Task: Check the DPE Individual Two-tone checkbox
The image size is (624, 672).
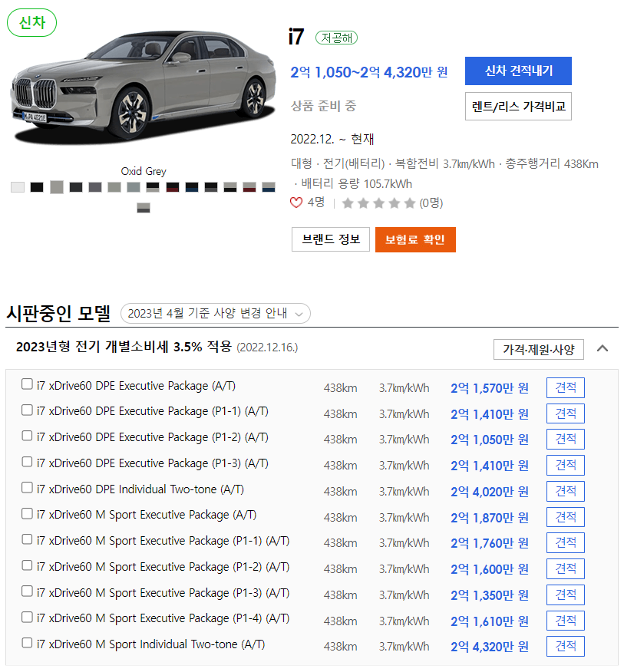Action: coord(27,487)
